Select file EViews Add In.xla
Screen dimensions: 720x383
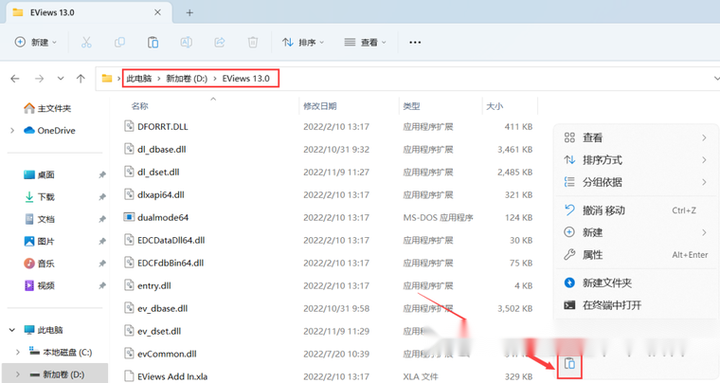[x=173, y=376]
